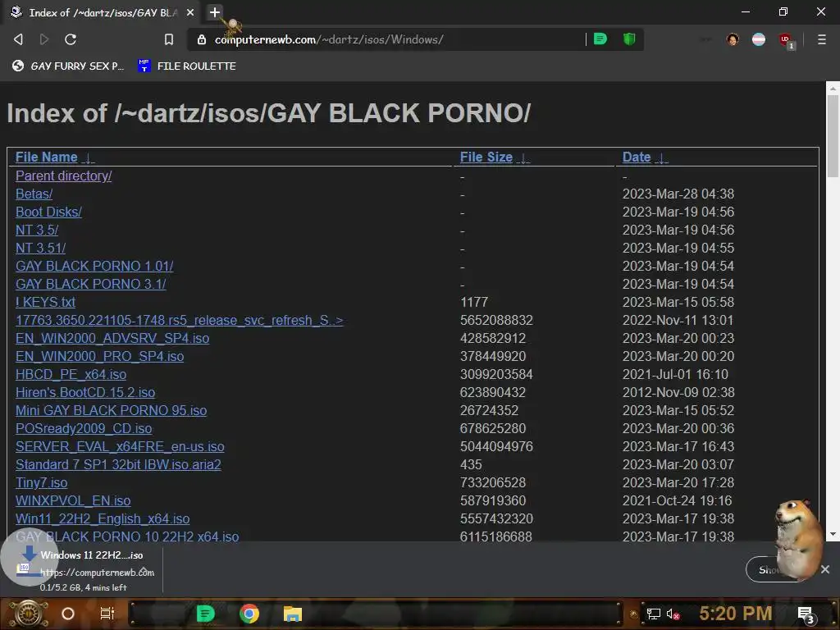
Task: Click the face avatar profile icon
Action: pyautogui.click(x=733, y=39)
